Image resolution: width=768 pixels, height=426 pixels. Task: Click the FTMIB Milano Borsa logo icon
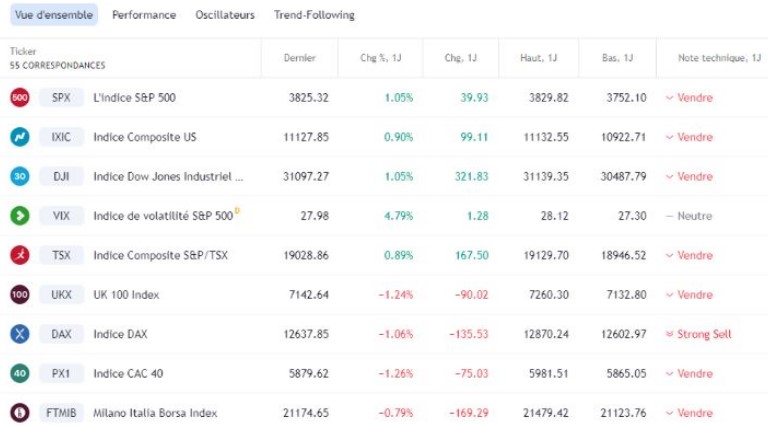tap(19, 413)
